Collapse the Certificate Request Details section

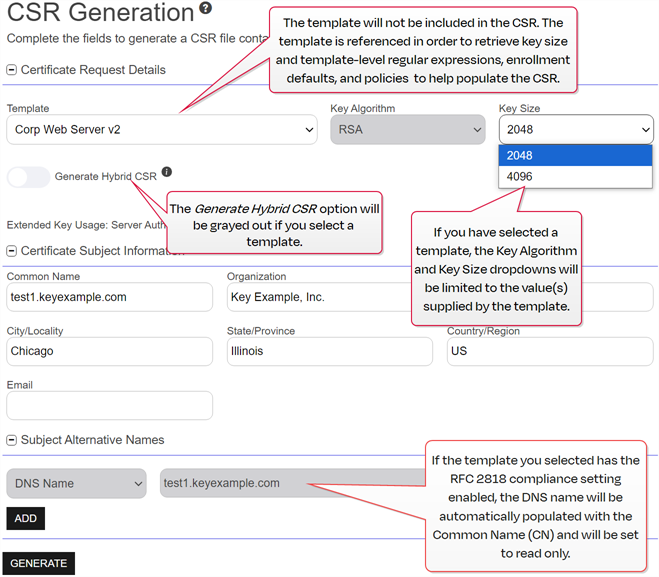click(x=11, y=70)
